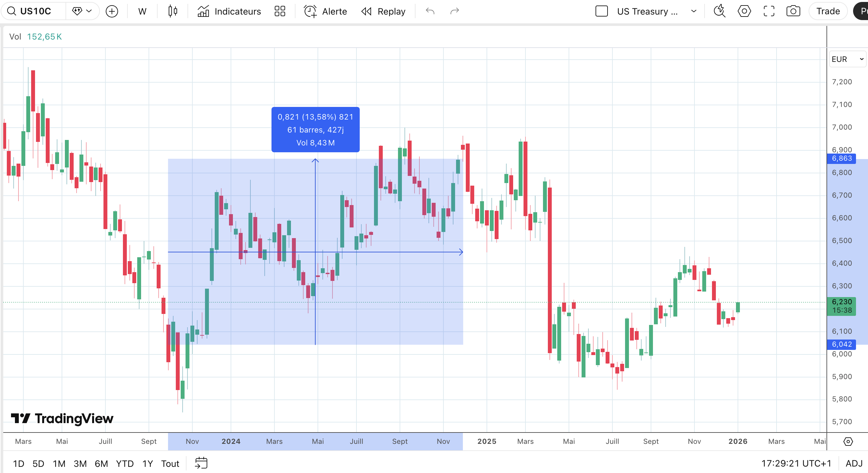Image resolution: width=868 pixels, height=473 pixels.
Task: Select the 6M time range
Action: tap(101, 464)
